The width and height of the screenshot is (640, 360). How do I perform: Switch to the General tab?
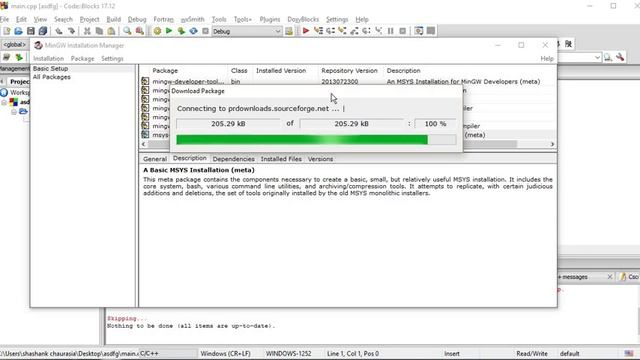point(155,159)
